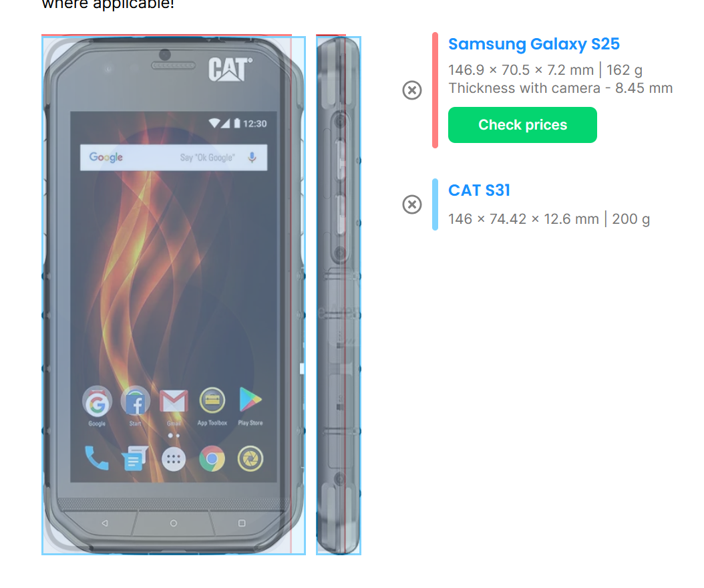This screenshot has height=588, width=704.
Task: Click the Chrome icon on phone screen
Action: tap(212, 458)
